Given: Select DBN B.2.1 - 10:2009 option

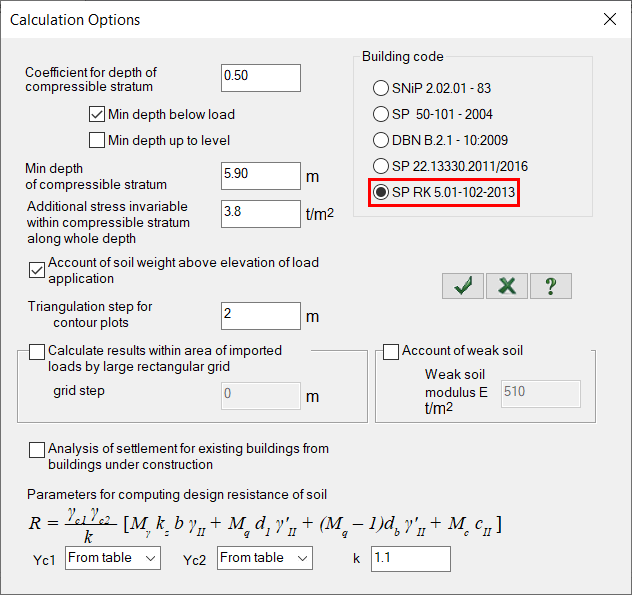Looking at the screenshot, I should 381,140.
